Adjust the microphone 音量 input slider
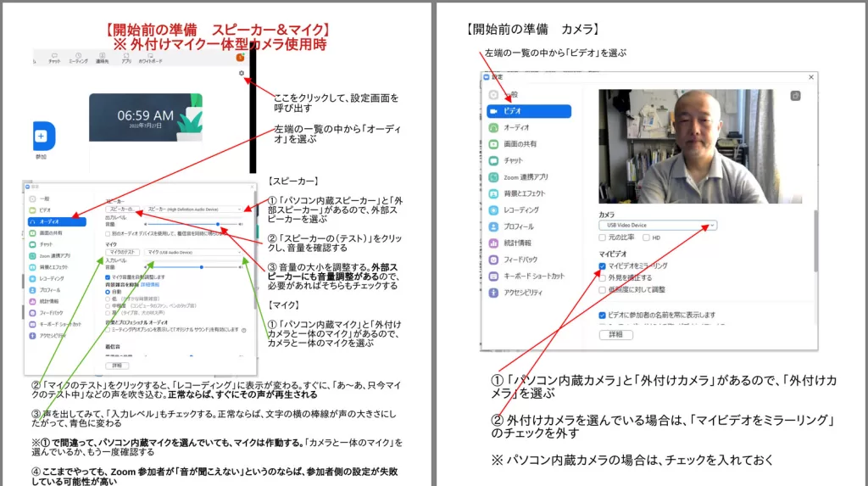The width and height of the screenshot is (868, 486). pos(193,267)
